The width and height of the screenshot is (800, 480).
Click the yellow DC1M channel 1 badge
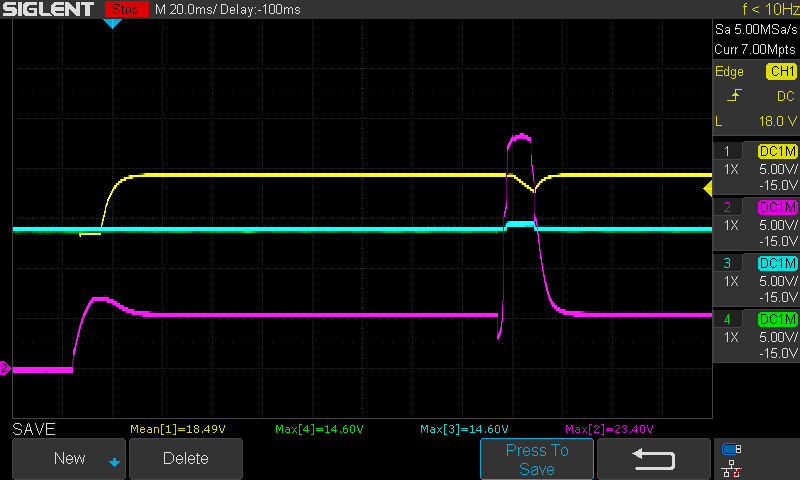[778, 151]
